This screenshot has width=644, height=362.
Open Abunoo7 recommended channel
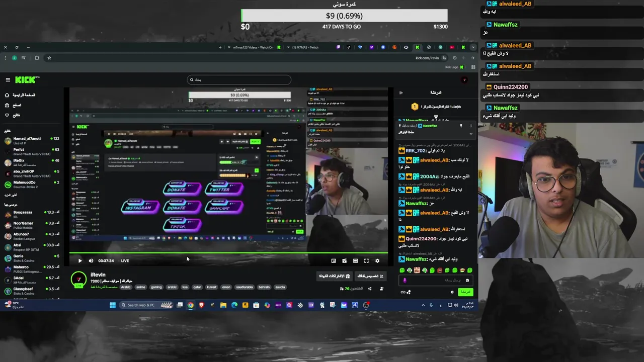[32, 236]
